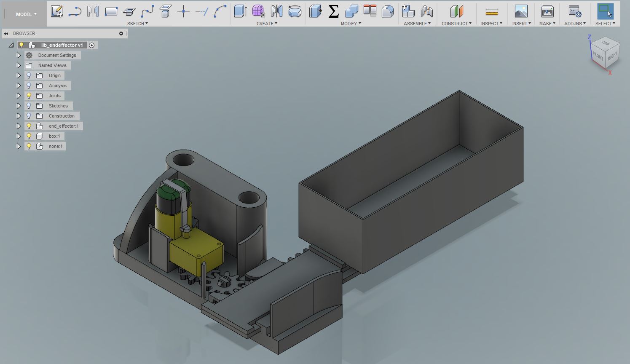Select the Joint tool in Assemble
Screen dimensions: 630x364
(x=426, y=11)
